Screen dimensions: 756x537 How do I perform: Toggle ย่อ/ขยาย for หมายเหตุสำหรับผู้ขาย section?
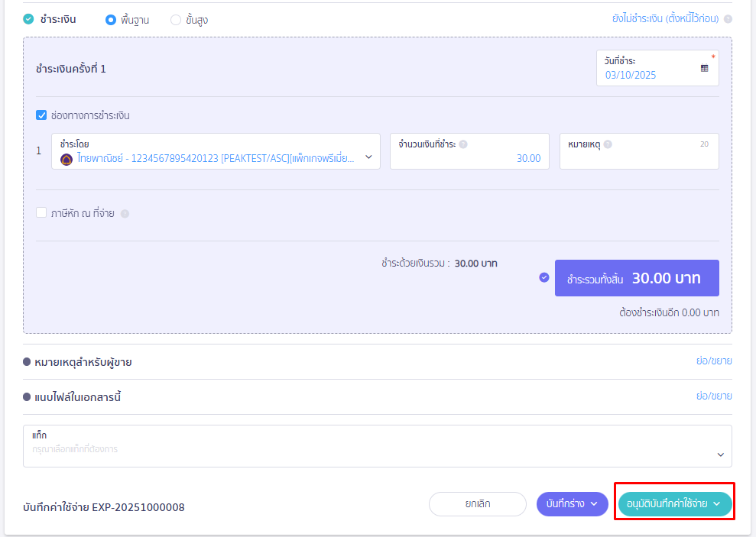click(x=713, y=361)
